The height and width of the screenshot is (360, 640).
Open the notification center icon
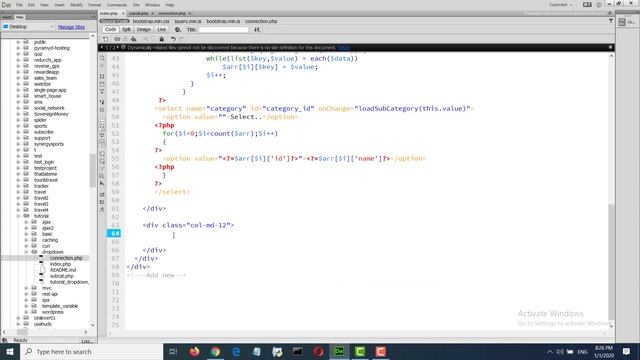(x=626, y=351)
